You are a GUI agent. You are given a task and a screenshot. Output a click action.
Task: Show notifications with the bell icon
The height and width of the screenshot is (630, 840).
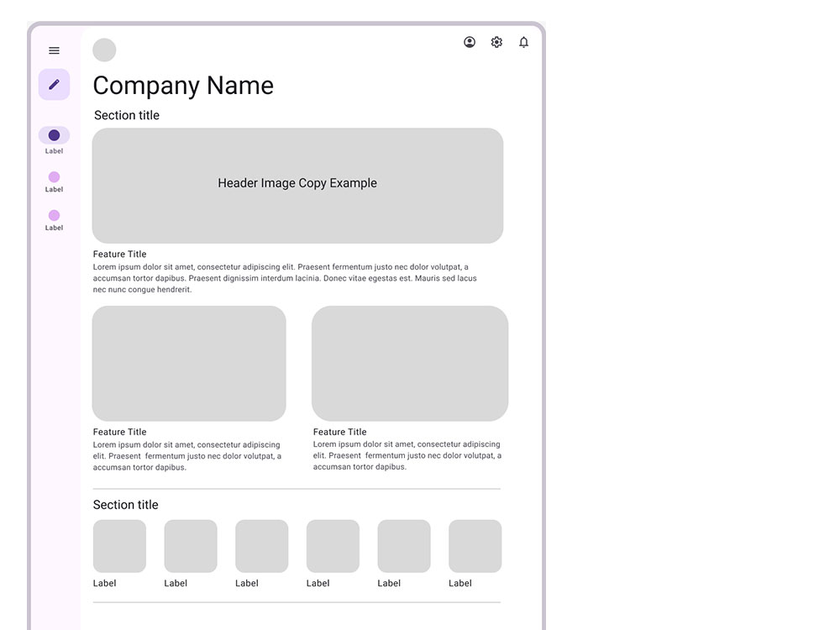(524, 42)
